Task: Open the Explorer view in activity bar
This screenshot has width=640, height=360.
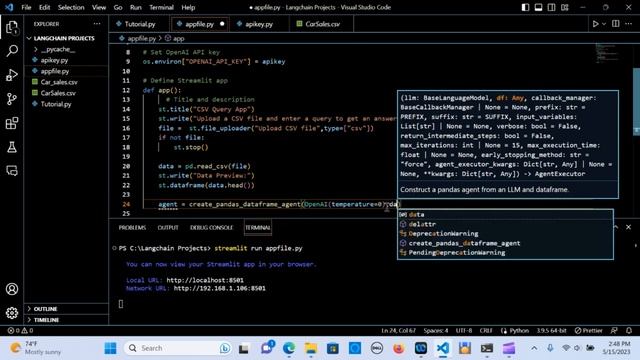Action: tap(12, 28)
